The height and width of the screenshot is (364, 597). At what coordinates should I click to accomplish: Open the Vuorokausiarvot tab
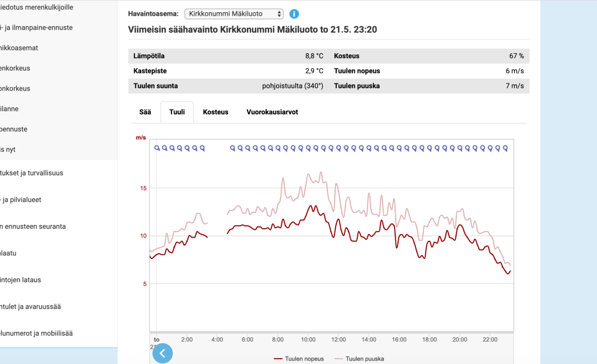pyautogui.click(x=272, y=112)
